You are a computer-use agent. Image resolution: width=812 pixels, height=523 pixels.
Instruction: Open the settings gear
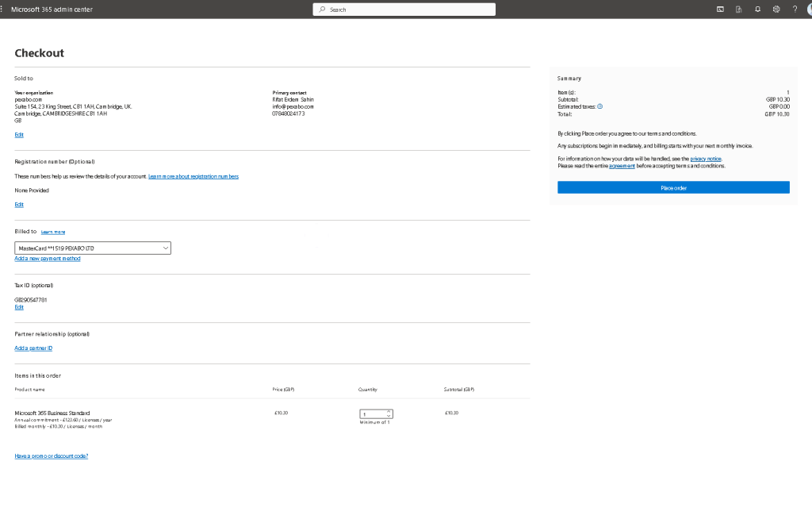776,10
